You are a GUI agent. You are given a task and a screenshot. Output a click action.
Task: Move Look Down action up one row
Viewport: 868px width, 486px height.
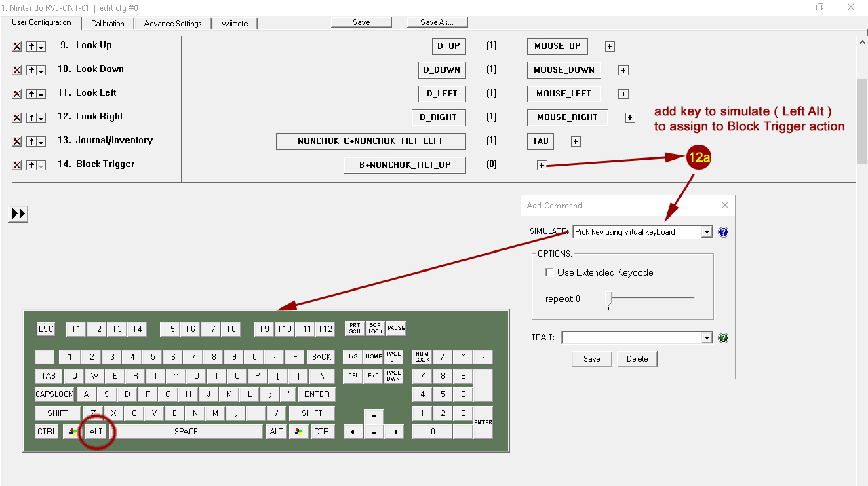(31, 71)
